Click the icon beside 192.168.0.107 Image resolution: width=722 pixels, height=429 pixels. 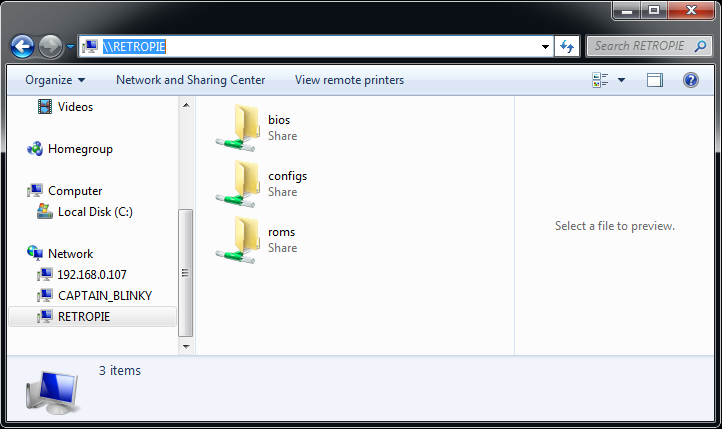[45, 275]
